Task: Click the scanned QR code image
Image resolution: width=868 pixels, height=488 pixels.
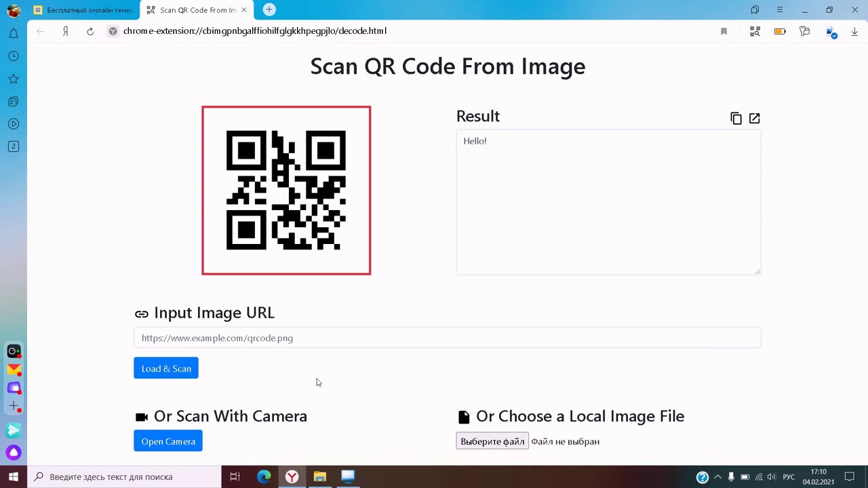Action: pos(286,190)
